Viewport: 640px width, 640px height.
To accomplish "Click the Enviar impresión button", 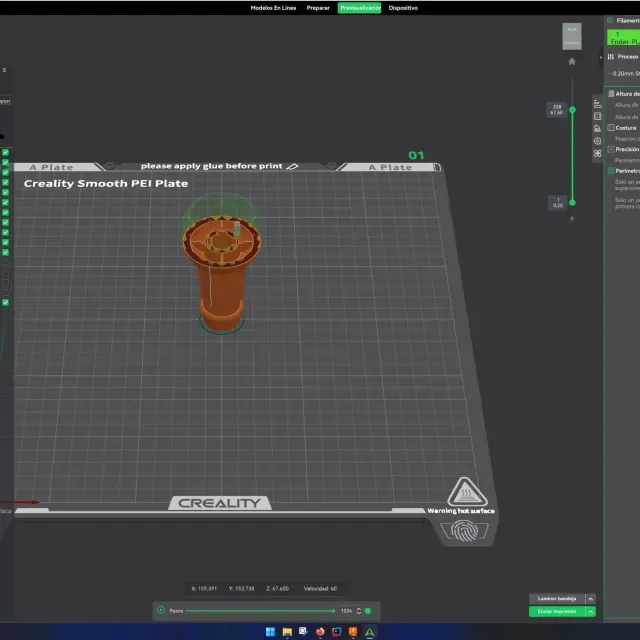I will coord(557,611).
